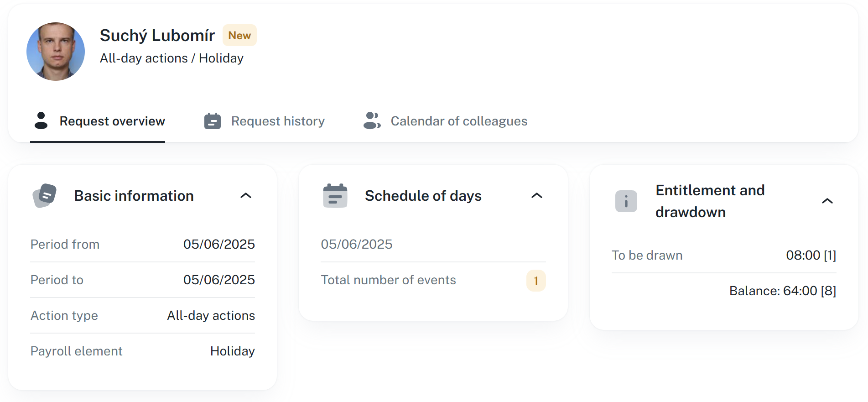
Task: Click the user profile photo
Action: pos(56,52)
